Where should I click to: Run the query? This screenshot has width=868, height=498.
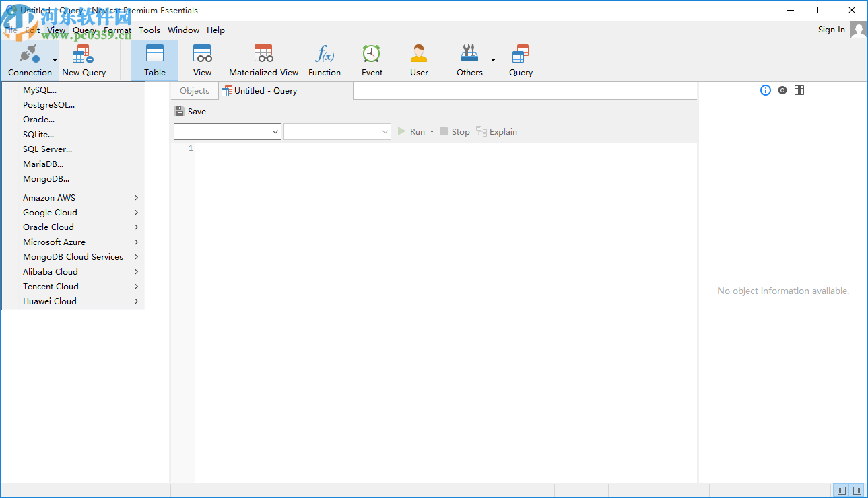[411, 132]
